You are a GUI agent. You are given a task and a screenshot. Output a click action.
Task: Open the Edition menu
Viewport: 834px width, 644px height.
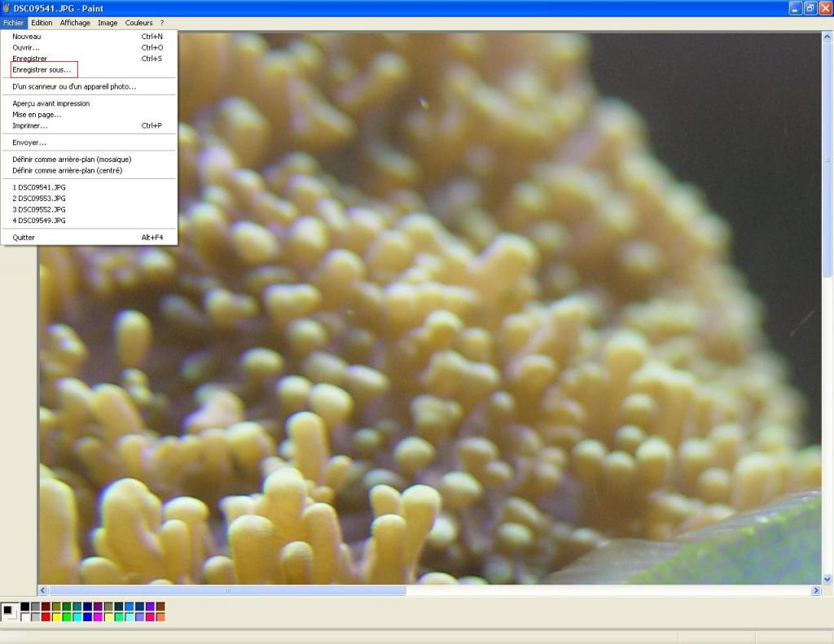point(42,23)
